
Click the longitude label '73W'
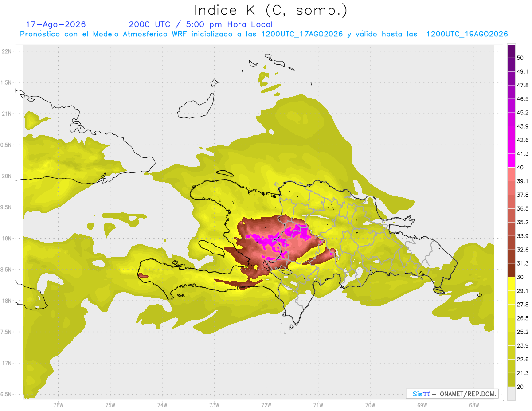click(214, 405)
